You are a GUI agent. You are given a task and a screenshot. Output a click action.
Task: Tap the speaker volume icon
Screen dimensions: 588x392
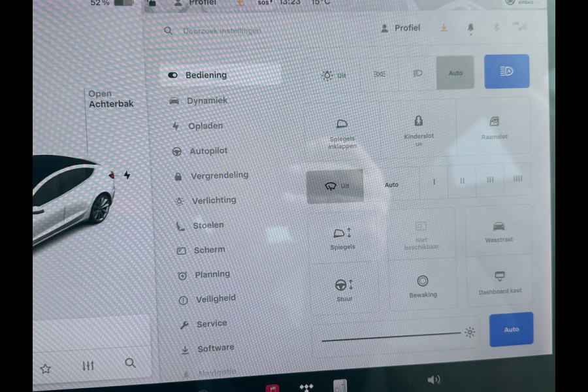point(434,379)
